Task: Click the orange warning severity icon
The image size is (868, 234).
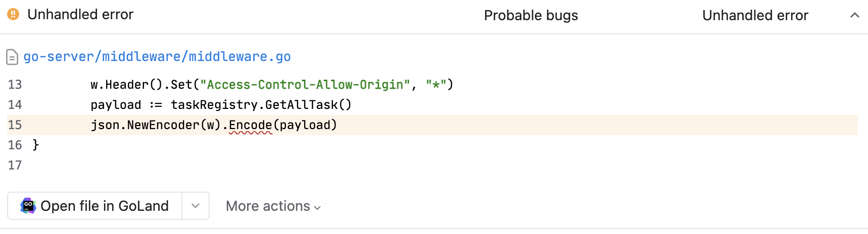Action: tap(13, 14)
